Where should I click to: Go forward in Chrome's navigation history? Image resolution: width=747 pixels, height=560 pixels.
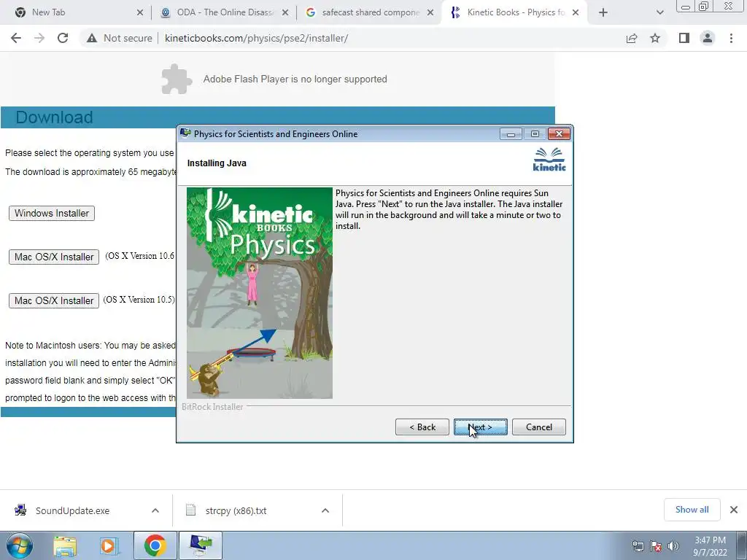coord(39,38)
